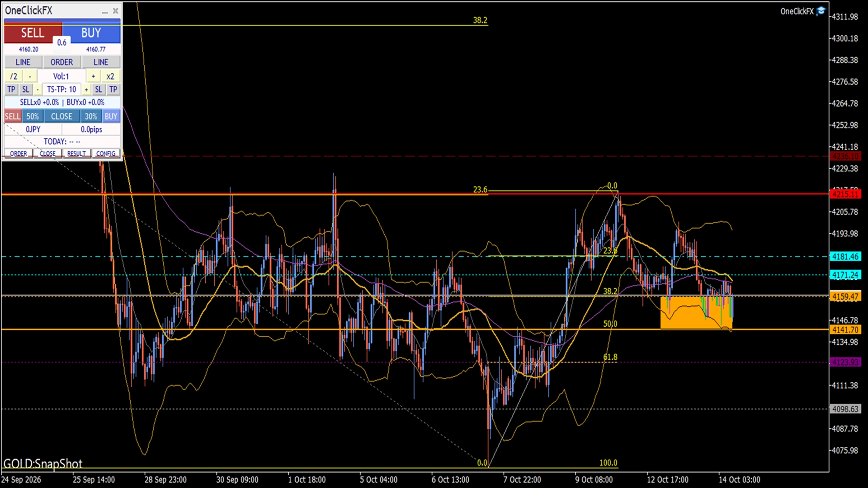This screenshot has height=488, width=868.
Task: Click the large blue BUY button
Action: click(x=91, y=33)
